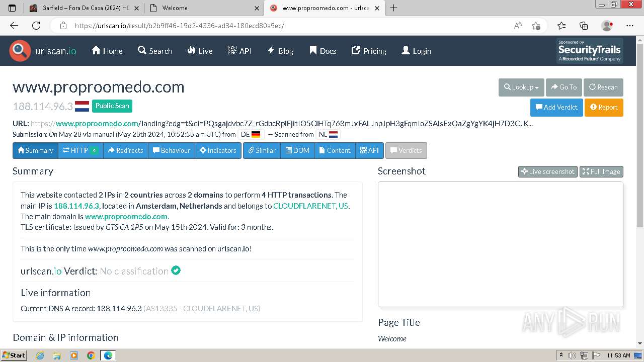This screenshot has height=362, width=644.
Task: Open File Explorer from taskbar
Action: click(57, 355)
